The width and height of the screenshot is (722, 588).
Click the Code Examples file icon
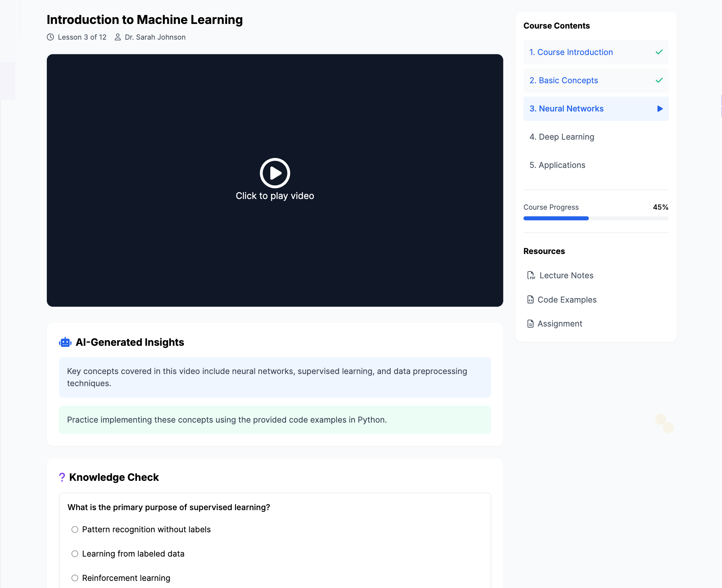(x=531, y=300)
